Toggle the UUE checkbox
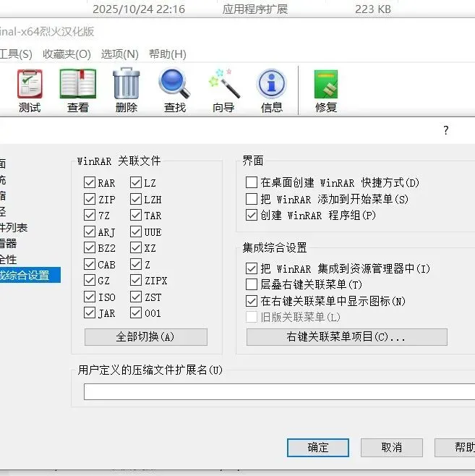 coord(136,231)
